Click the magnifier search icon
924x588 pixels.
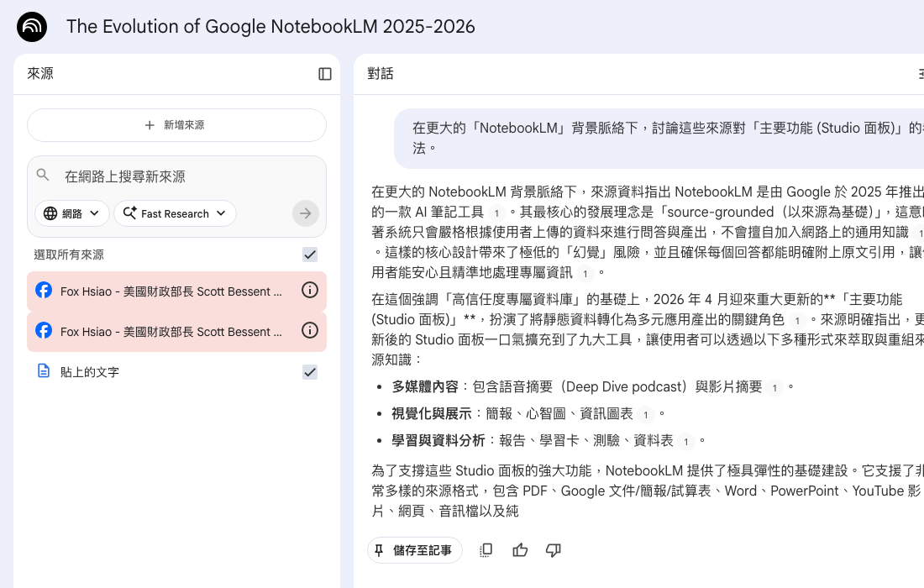click(43, 175)
